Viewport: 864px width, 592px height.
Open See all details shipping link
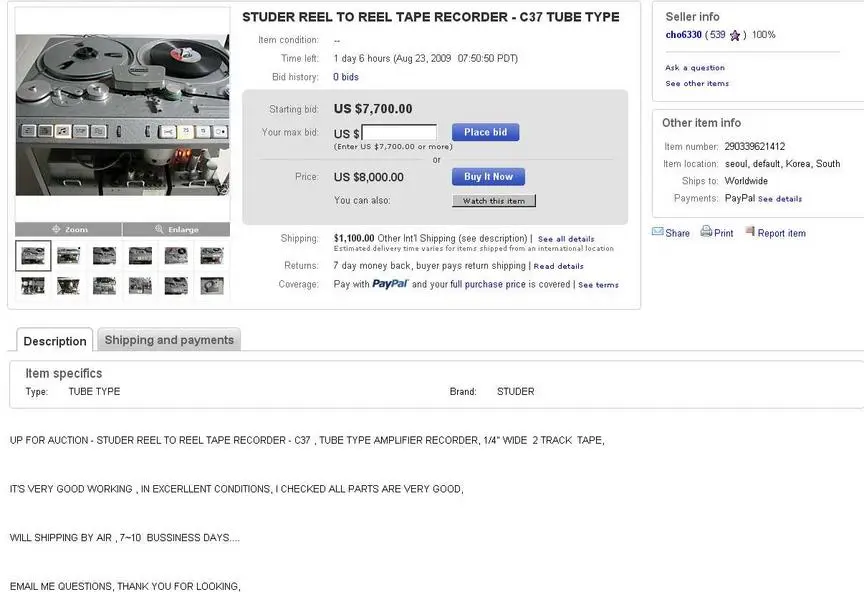click(566, 239)
